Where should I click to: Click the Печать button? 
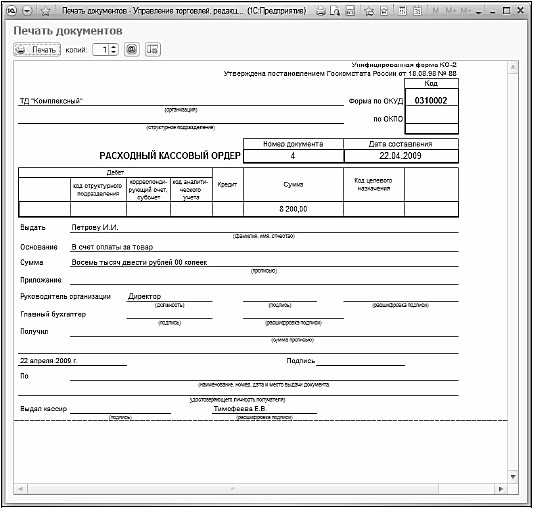pos(37,50)
